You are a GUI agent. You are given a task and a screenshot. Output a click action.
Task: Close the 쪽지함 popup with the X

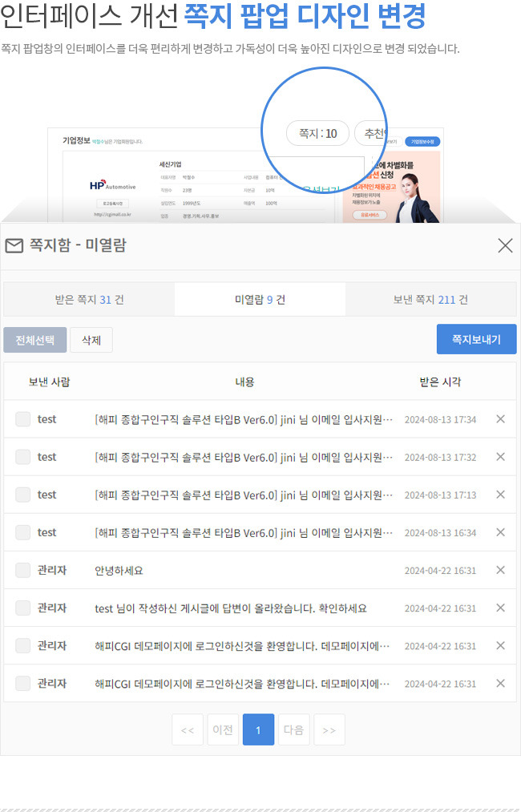(x=505, y=245)
